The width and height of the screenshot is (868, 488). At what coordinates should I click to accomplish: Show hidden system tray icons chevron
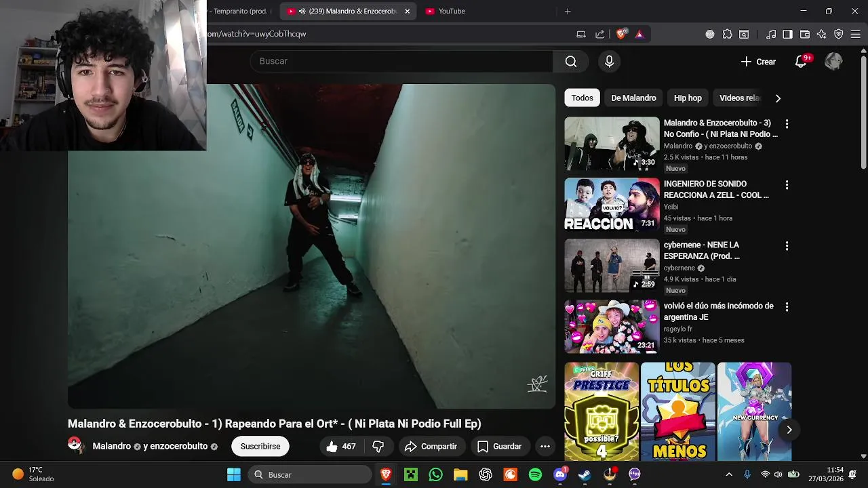tap(729, 474)
